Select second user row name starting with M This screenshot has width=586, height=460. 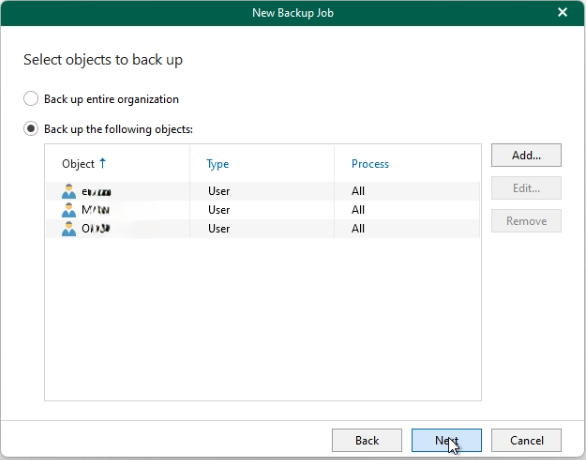95,210
